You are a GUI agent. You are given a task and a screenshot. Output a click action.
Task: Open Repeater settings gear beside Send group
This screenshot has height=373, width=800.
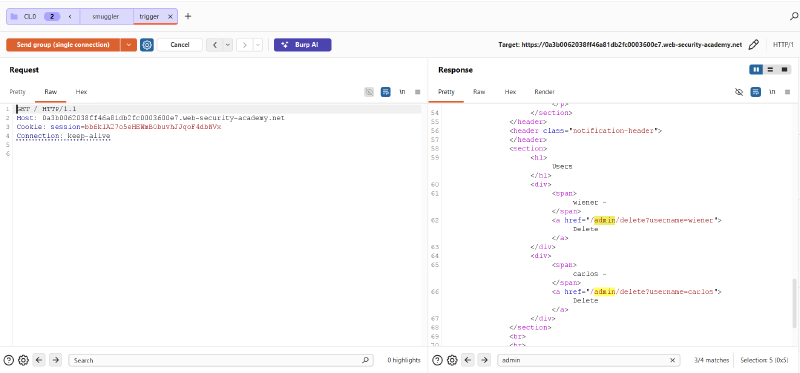coord(147,45)
